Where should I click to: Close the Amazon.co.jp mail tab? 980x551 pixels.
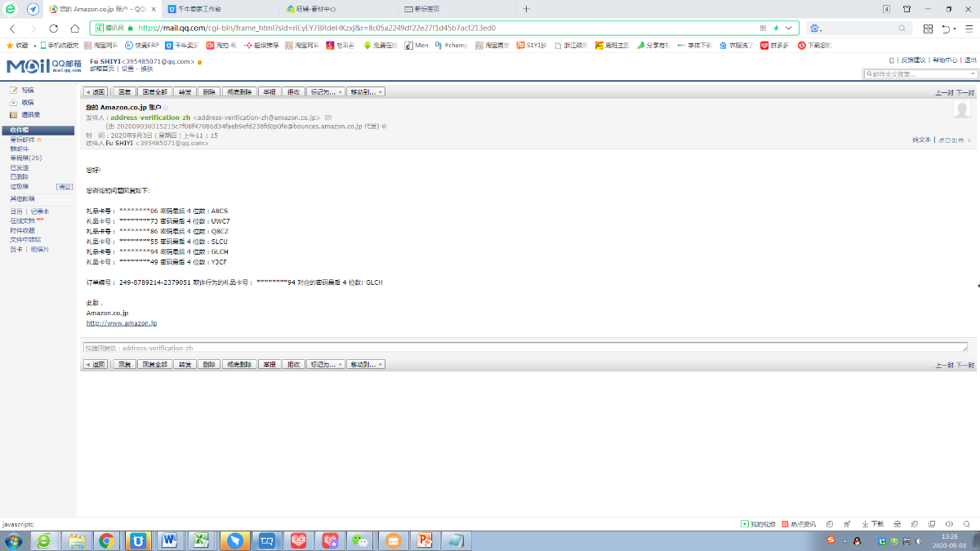[x=154, y=9]
